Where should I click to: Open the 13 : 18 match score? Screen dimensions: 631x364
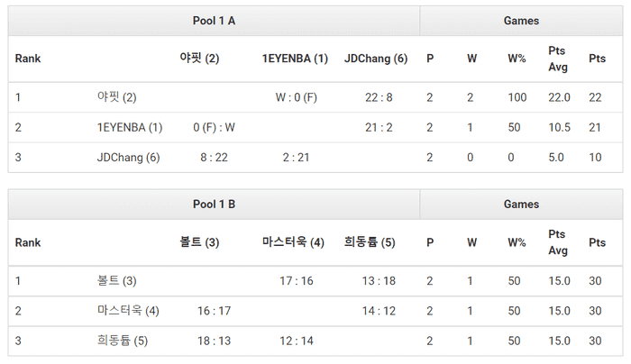click(x=379, y=281)
